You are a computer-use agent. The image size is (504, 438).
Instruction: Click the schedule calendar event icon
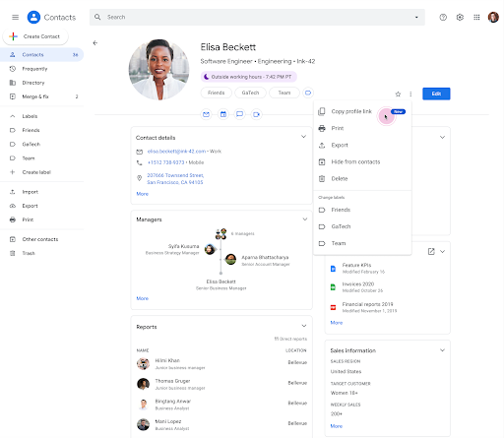pos(223,114)
